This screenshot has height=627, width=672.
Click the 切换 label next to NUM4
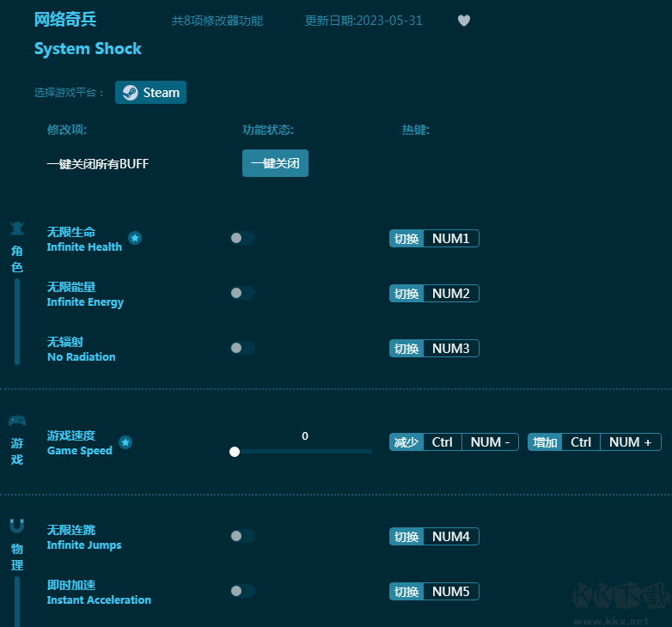[406, 536]
